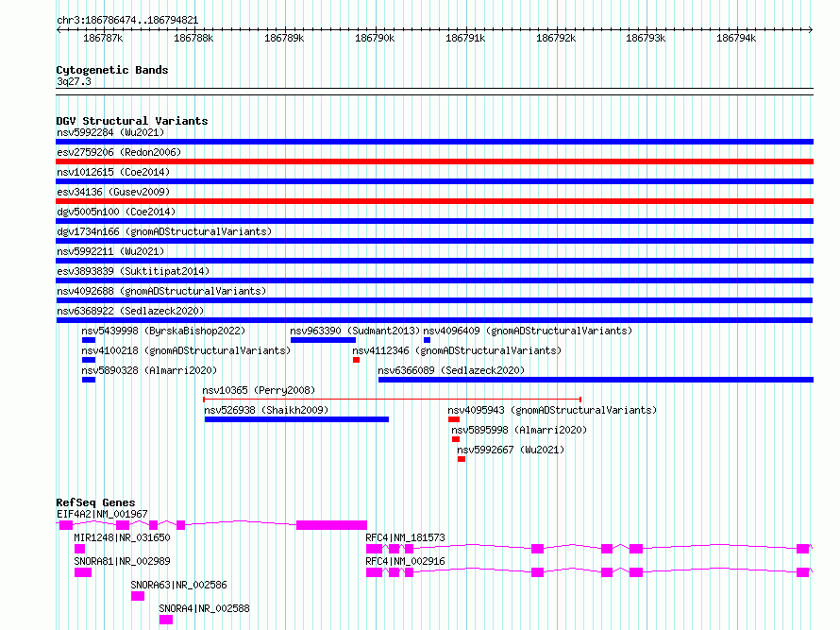840x630 pixels.
Task: Open dgv5005n100 (Coe2014) variant entry
Action: (x=116, y=212)
